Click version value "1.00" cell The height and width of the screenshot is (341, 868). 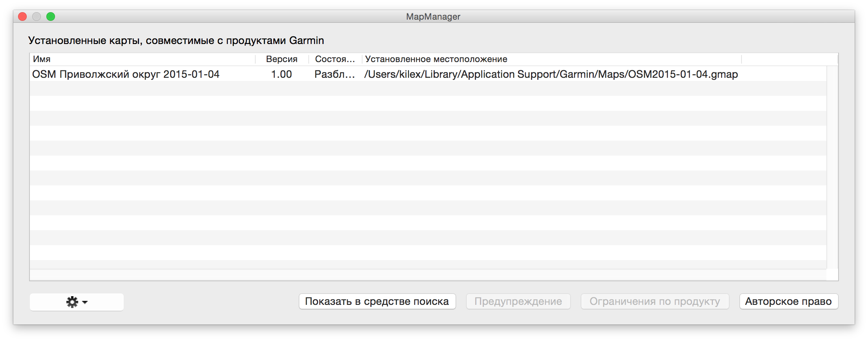pyautogui.click(x=282, y=74)
